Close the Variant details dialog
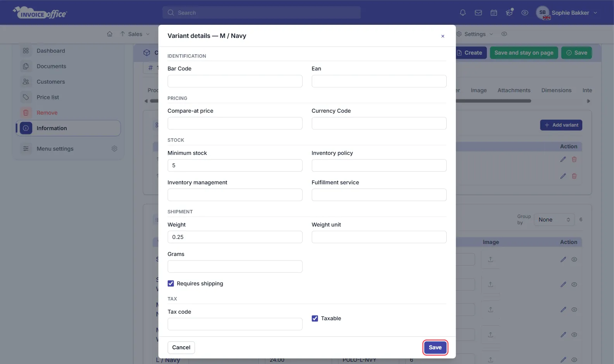Screen dimensions: 614x364 click(x=443, y=36)
